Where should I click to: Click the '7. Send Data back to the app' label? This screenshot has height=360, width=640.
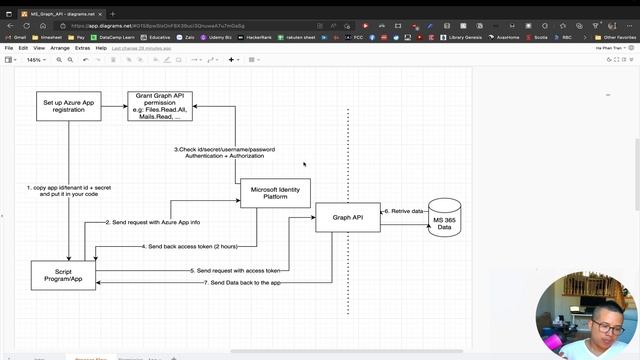242,282
